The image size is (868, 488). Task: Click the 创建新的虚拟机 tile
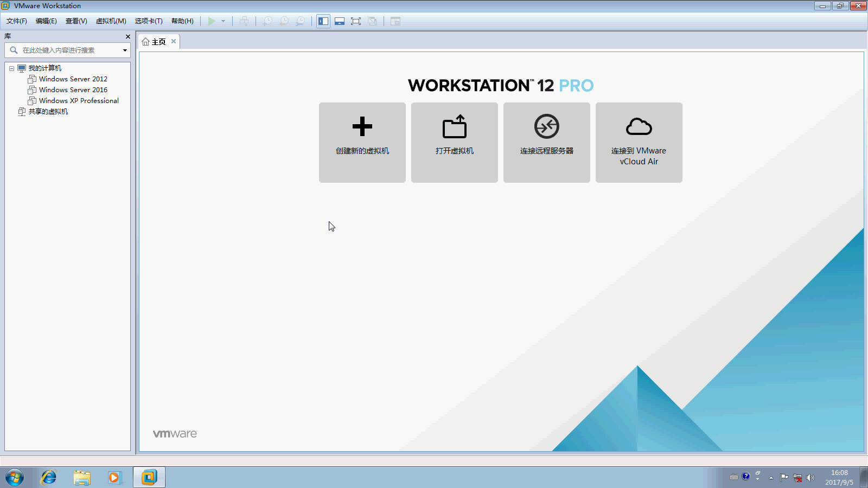click(362, 143)
